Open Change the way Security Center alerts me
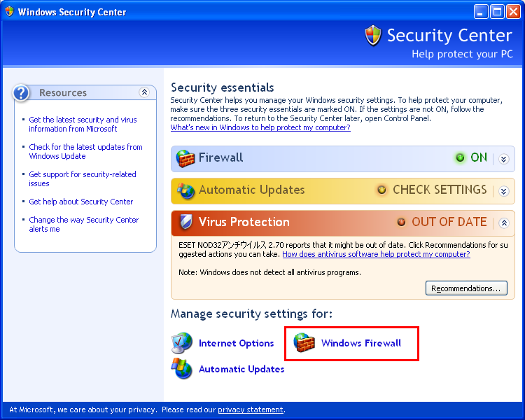The height and width of the screenshot is (420, 525). click(x=83, y=225)
